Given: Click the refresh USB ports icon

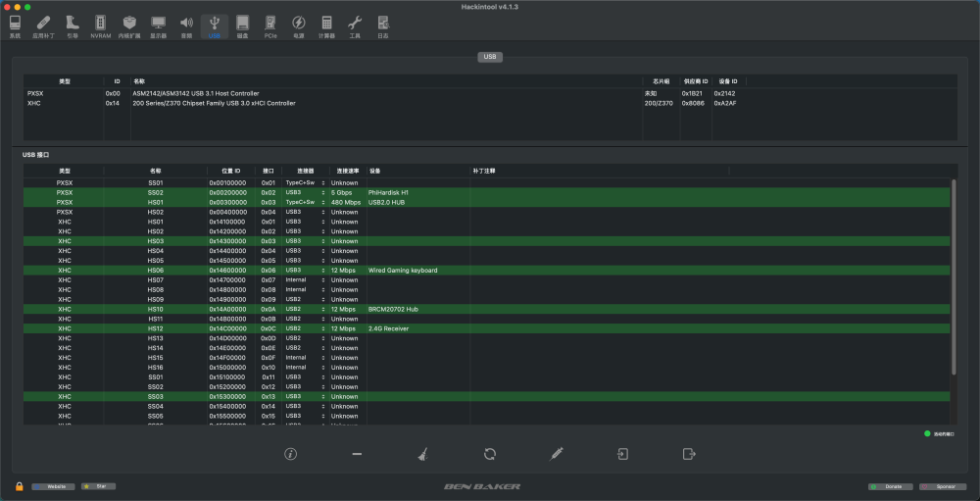Looking at the screenshot, I should click(x=490, y=454).
